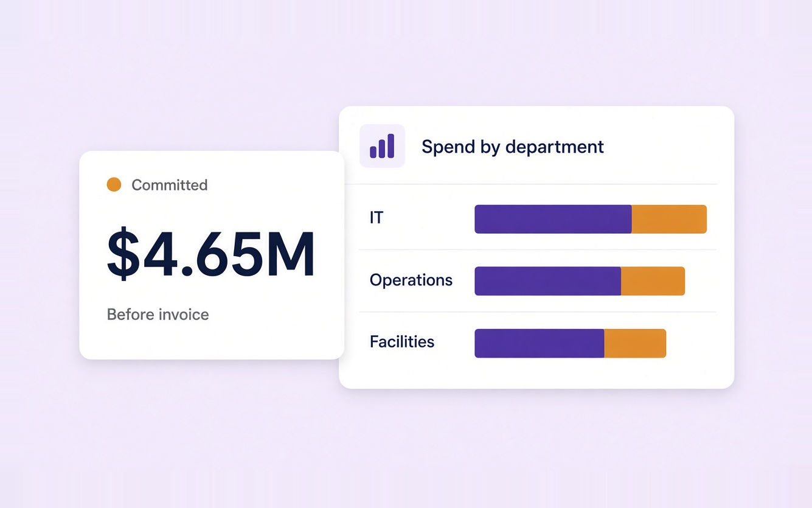Click the orange Committed status dot
This screenshot has width=812, height=508.
click(x=114, y=184)
